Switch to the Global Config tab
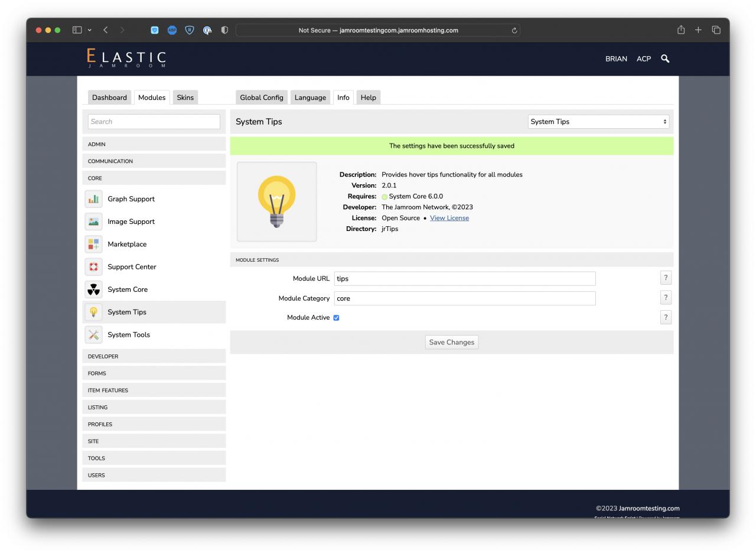The height and width of the screenshot is (553, 756). click(x=261, y=97)
